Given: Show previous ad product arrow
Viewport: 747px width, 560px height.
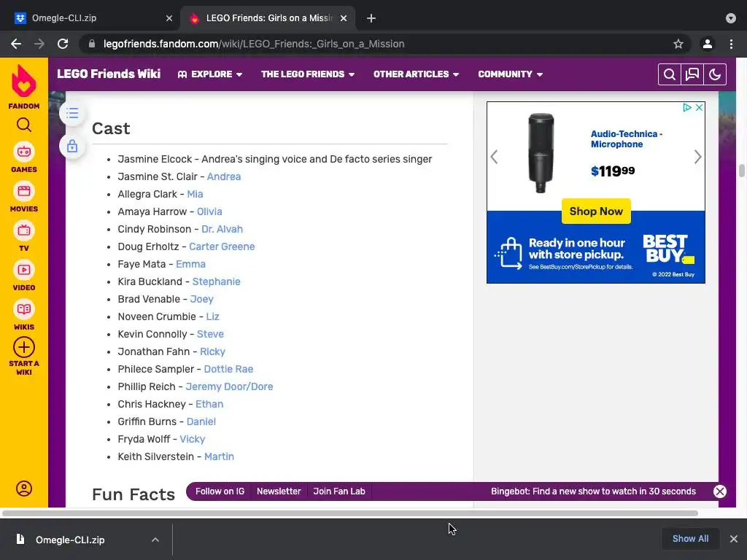Looking at the screenshot, I should 494,157.
